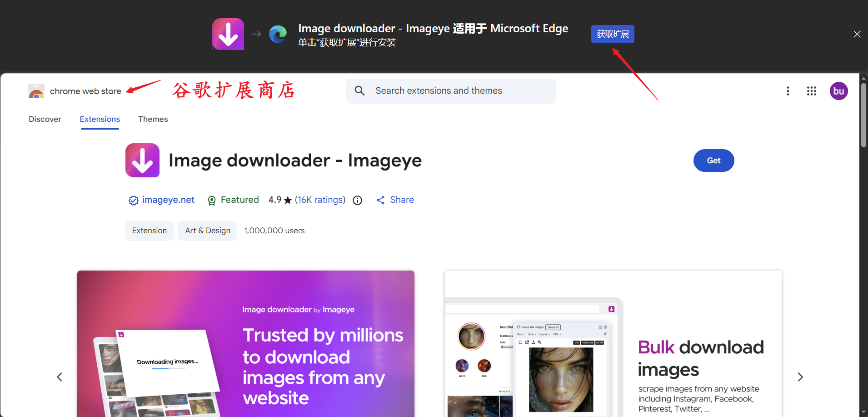Click the Featured label
The width and height of the screenshot is (868, 417).
239,200
